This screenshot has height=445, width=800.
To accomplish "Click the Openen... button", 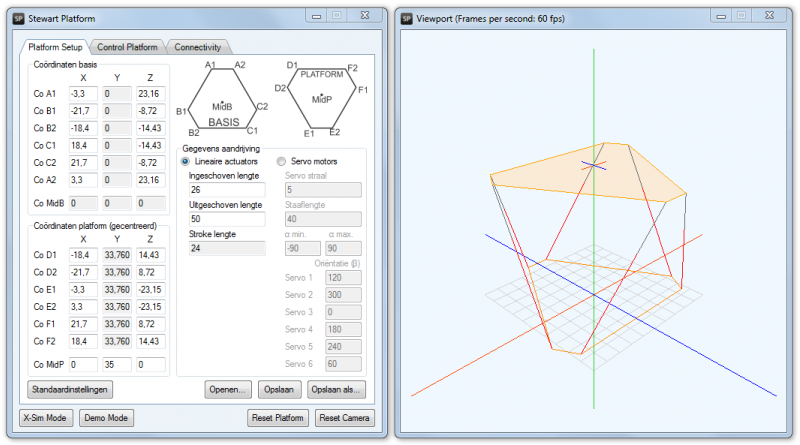I will (227, 389).
